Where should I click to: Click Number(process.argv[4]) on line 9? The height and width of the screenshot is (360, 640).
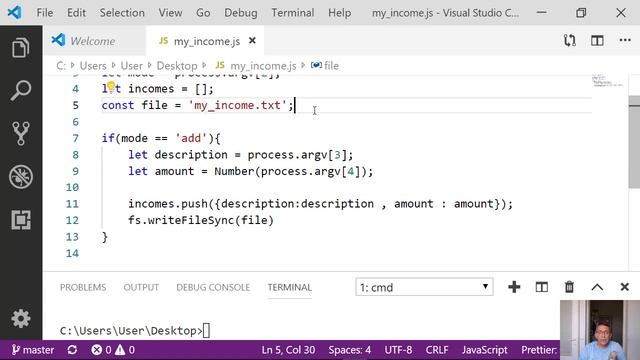[x=290, y=171]
